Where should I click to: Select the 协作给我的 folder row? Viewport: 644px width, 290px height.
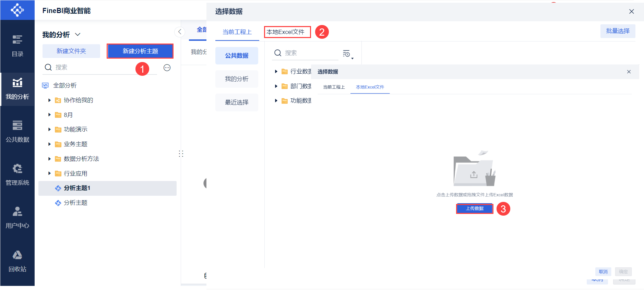coord(107,100)
